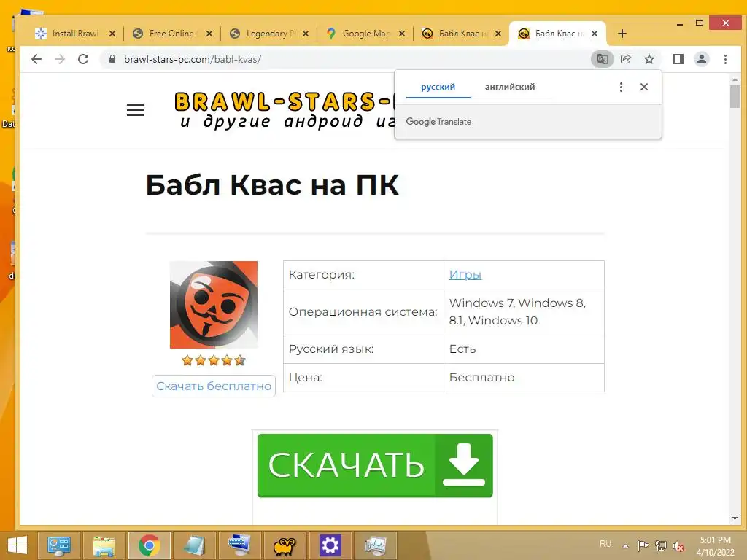Image resolution: width=747 pixels, height=560 pixels.
Task: Click the Игры category link
Action: [465, 274]
